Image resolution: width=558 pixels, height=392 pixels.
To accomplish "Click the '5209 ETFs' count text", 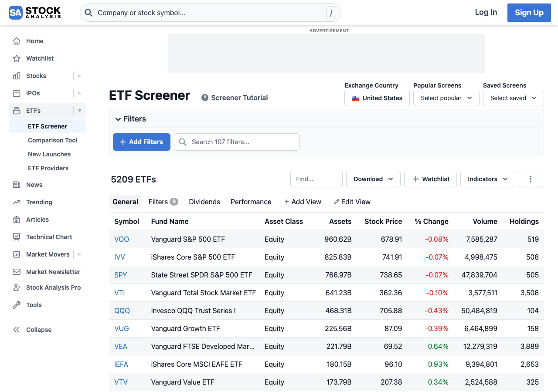I will coord(133,179).
